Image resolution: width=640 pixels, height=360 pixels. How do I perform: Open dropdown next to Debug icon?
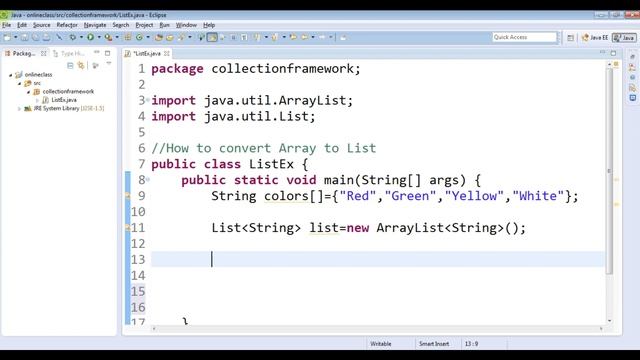click(82, 37)
